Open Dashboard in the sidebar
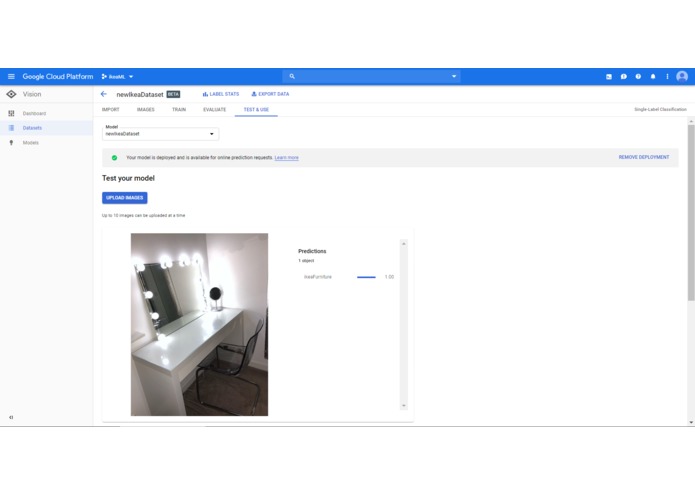The height and width of the screenshot is (494, 695). (x=35, y=113)
